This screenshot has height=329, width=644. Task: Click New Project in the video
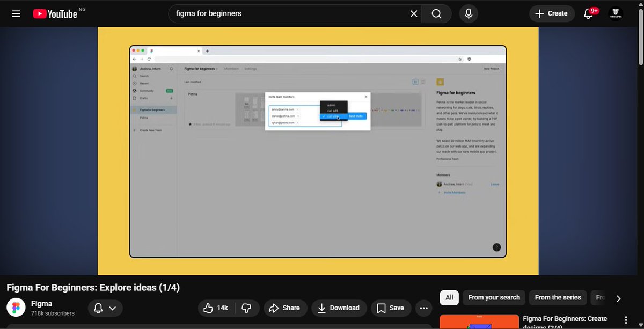click(492, 69)
